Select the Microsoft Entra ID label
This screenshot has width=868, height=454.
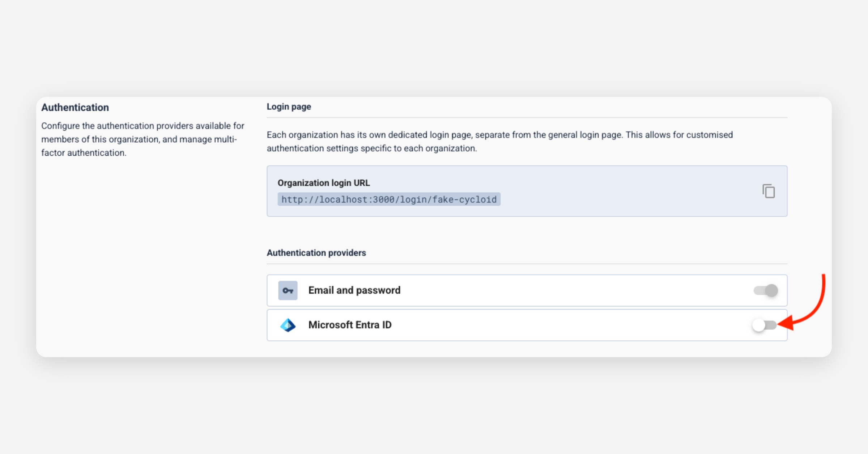pos(350,325)
